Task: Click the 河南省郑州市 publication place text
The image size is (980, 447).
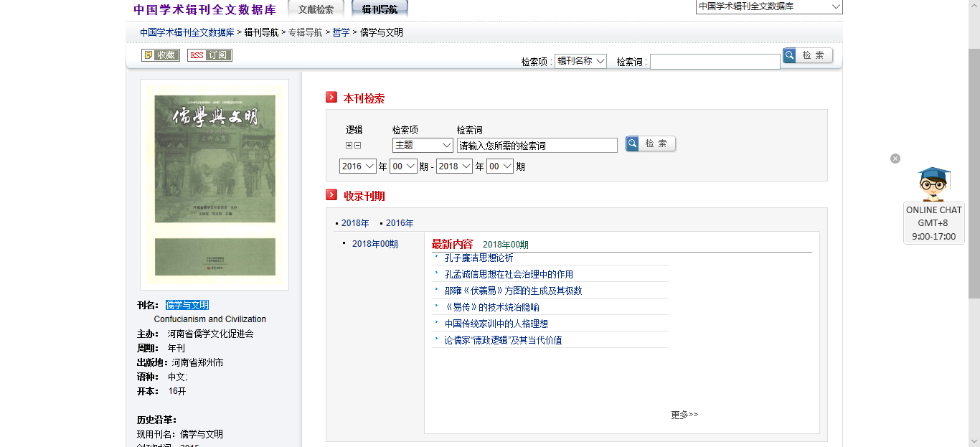Action: pos(197,362)
